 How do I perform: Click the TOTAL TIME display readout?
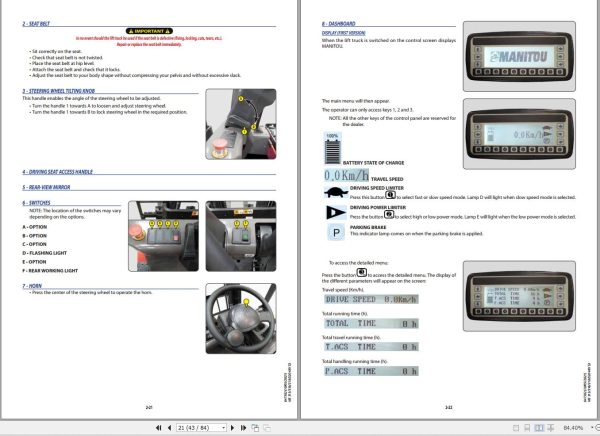click(371, 323)
